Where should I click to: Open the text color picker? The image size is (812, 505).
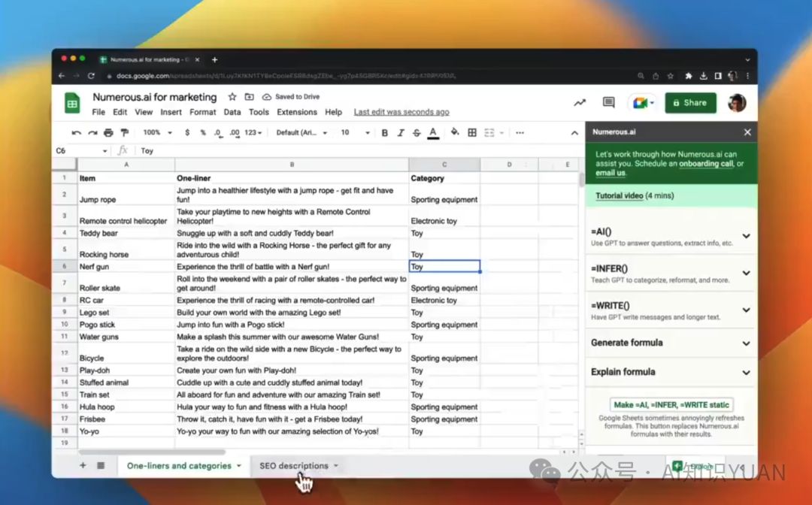pyautogui.click(x=434, y=133)
